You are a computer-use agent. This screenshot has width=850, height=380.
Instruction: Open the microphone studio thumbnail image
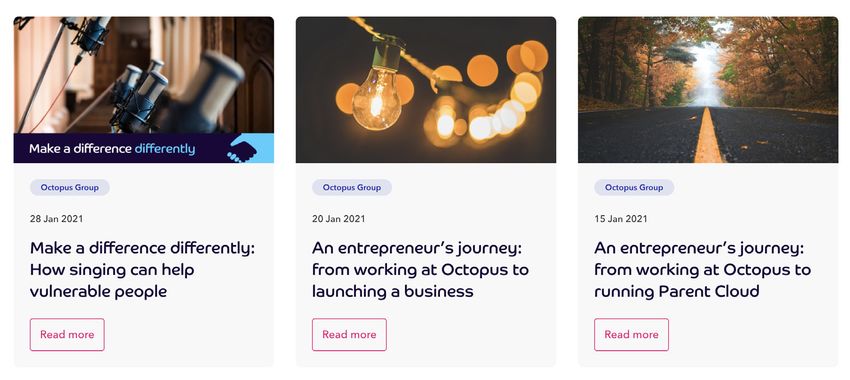(144, 89)
